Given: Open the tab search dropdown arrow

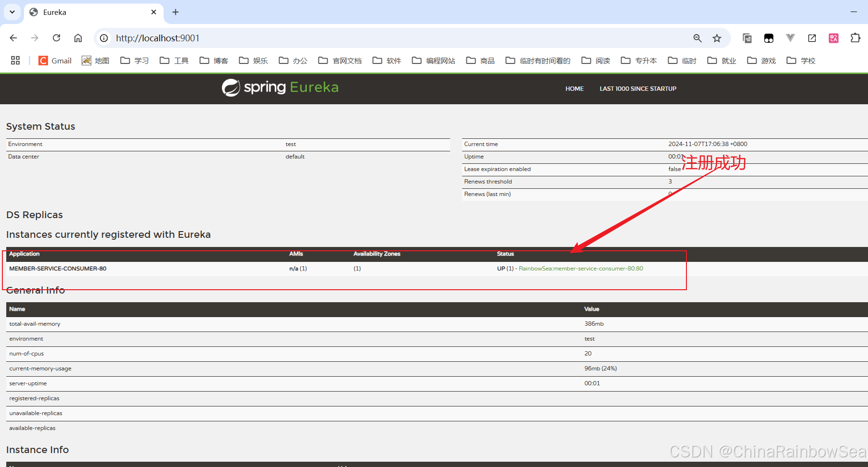Looking at the screenshot, I should [12, 12].
